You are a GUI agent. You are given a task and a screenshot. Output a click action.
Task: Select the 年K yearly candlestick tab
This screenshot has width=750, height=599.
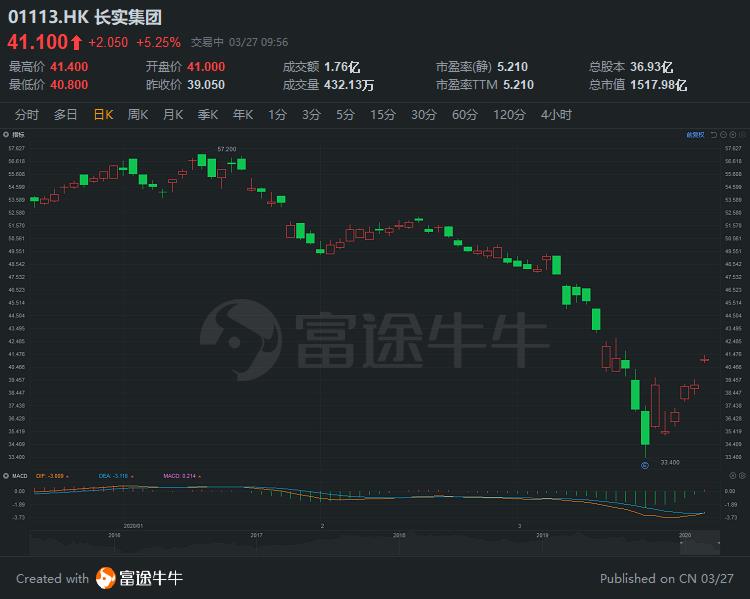click(x=243, y=115)
